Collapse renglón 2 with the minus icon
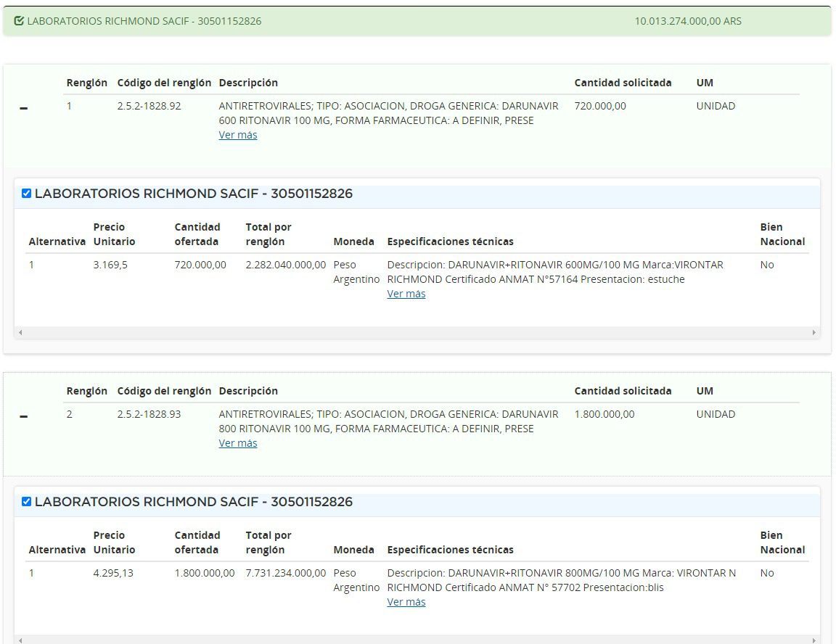The width and height of the screenshot is (836, 644). click(x=24, y=417)
